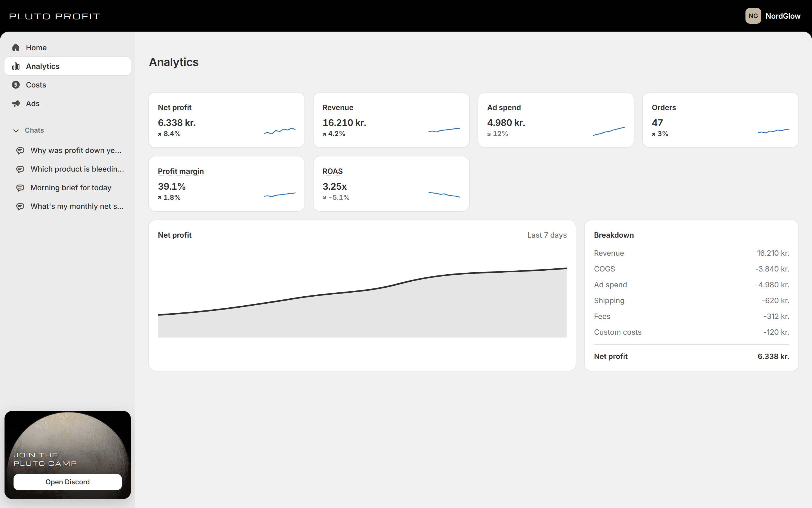The image size is (812, 508).
Task: Click the ROAS card title
Action: (332, 171)
